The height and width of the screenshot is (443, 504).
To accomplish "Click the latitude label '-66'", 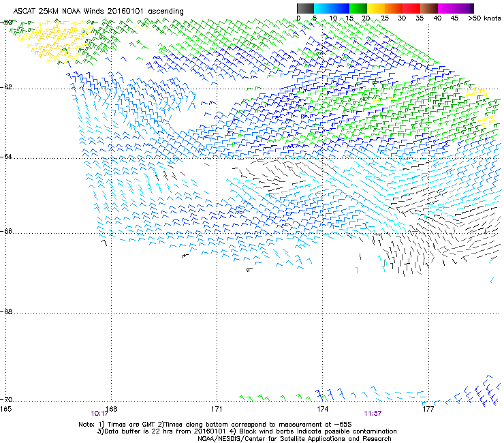I will click(x=7, y=231).
